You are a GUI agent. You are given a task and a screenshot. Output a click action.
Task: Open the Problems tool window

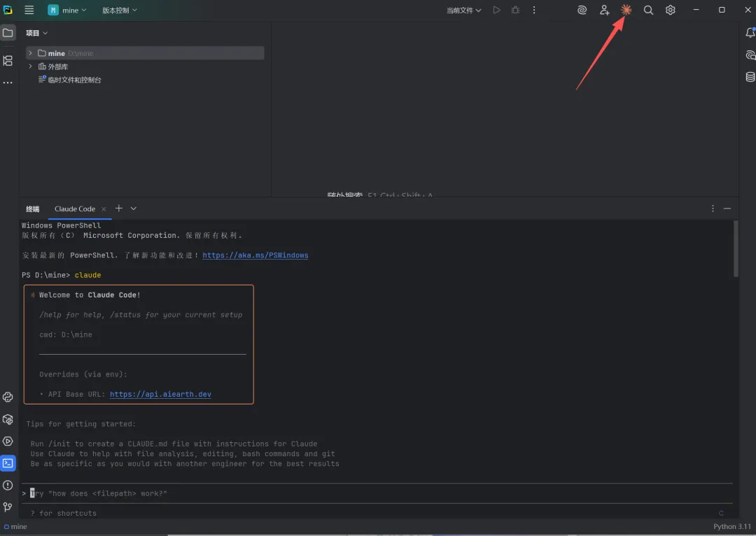click(x=8, y=486)
